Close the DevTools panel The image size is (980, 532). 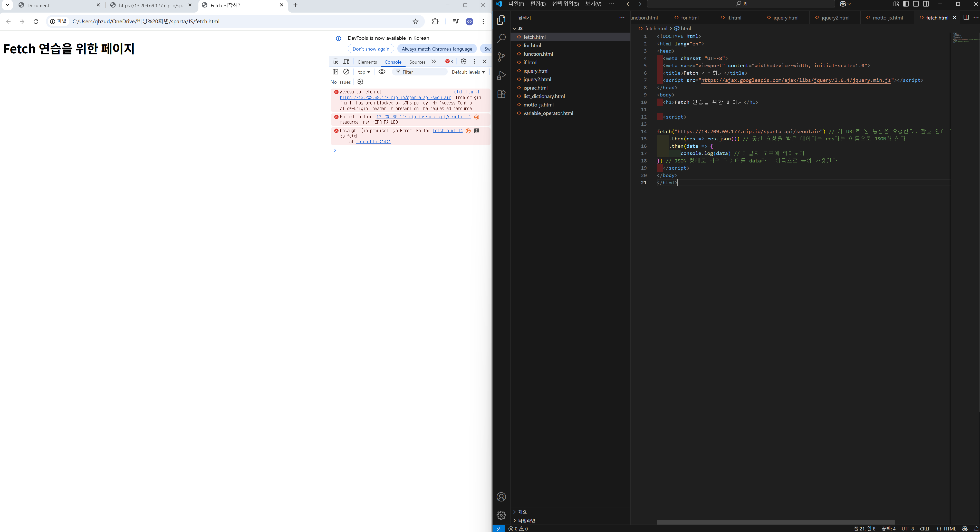click(x=485, y=61)
